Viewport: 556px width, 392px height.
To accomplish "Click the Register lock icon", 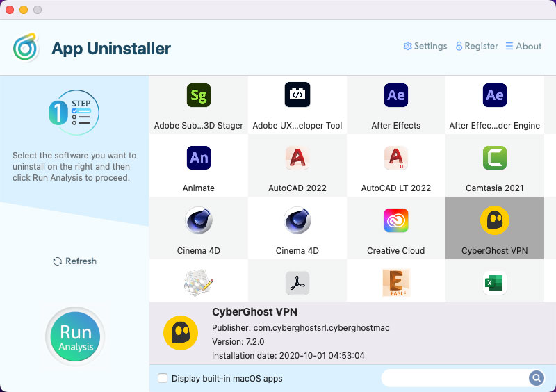I will tap(459, 46).
